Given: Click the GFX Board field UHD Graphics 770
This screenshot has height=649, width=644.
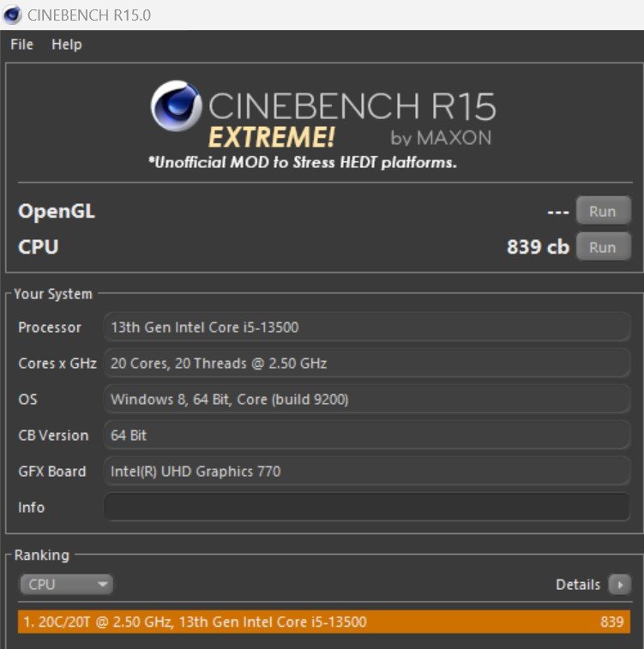Looking at the screenshot, I should [367, 471].
